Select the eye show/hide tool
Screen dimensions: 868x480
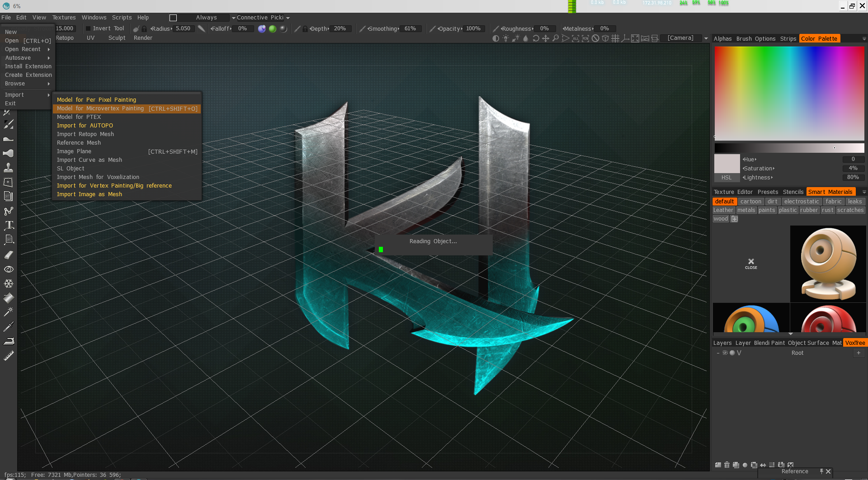[9, 269]
